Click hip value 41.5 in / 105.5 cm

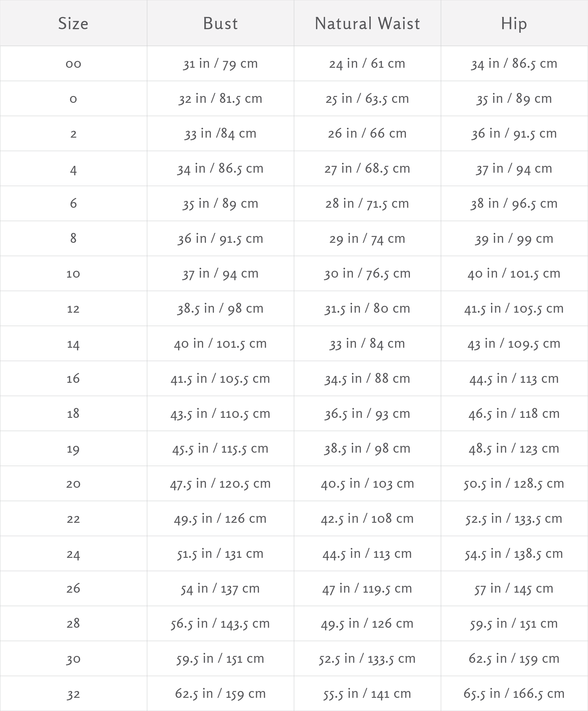point(514,308)
